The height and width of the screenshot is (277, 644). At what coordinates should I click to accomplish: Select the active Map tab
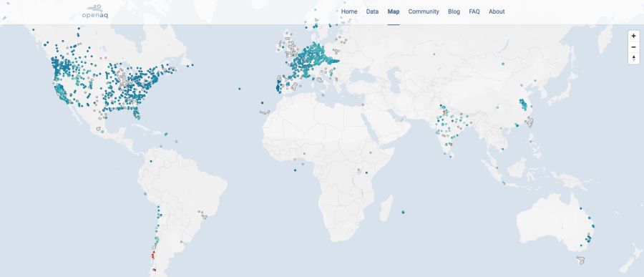click(394, 11)
